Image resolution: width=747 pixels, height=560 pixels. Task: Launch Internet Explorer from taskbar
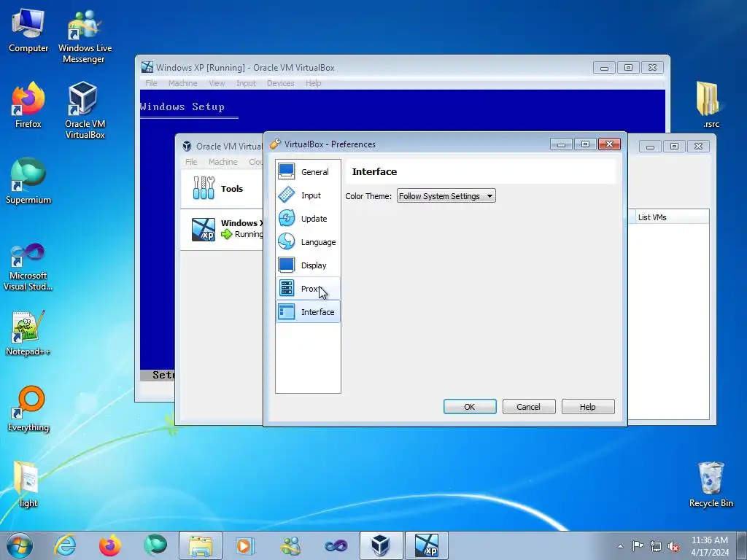(x=65, y=545)
